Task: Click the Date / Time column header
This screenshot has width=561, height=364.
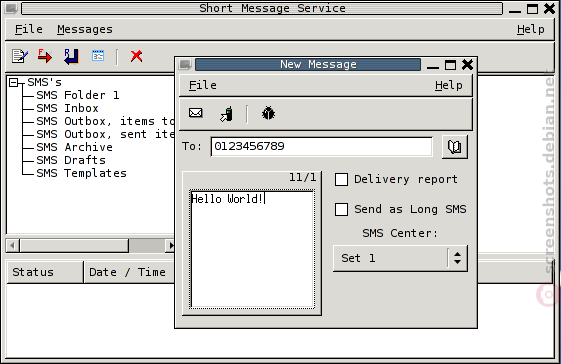Action: point(129,272)
